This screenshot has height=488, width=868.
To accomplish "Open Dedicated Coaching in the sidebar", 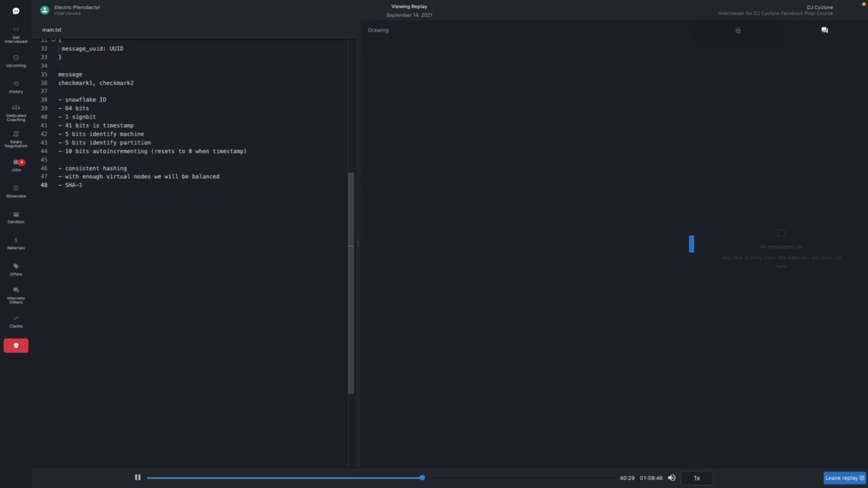I will click(16, 113).
